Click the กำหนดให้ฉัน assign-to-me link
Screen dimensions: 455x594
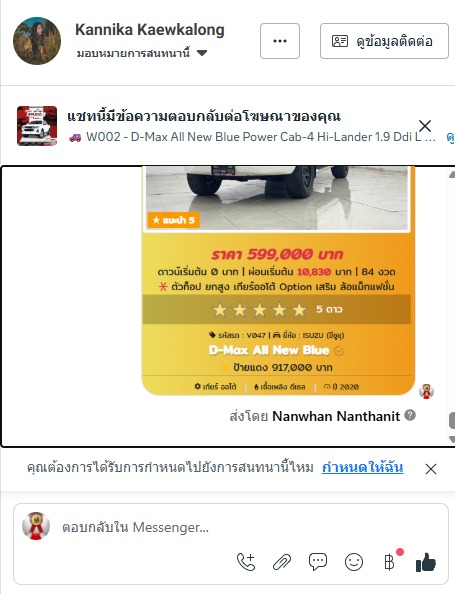[362, 467]
